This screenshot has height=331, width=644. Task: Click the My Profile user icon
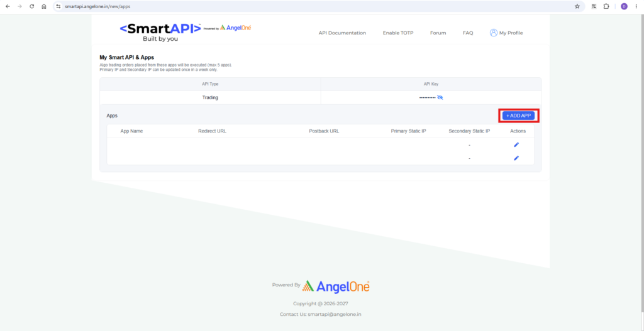click(493, 33)
